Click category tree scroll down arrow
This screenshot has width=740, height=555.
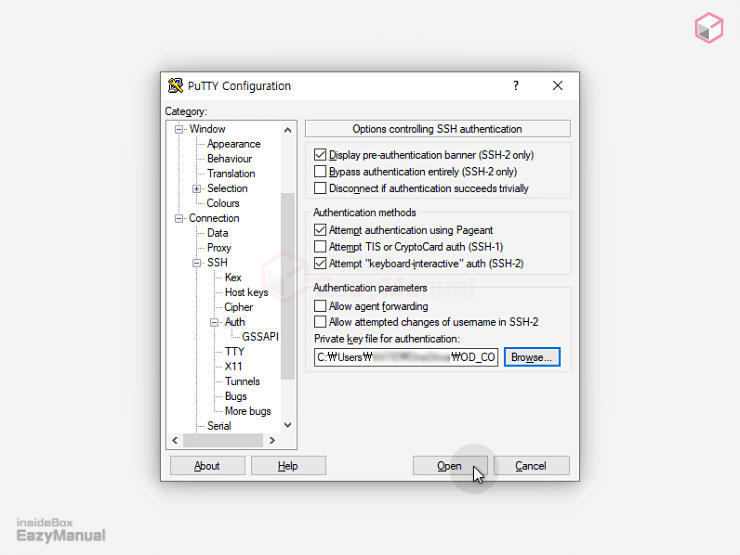(x=287, y=425)
